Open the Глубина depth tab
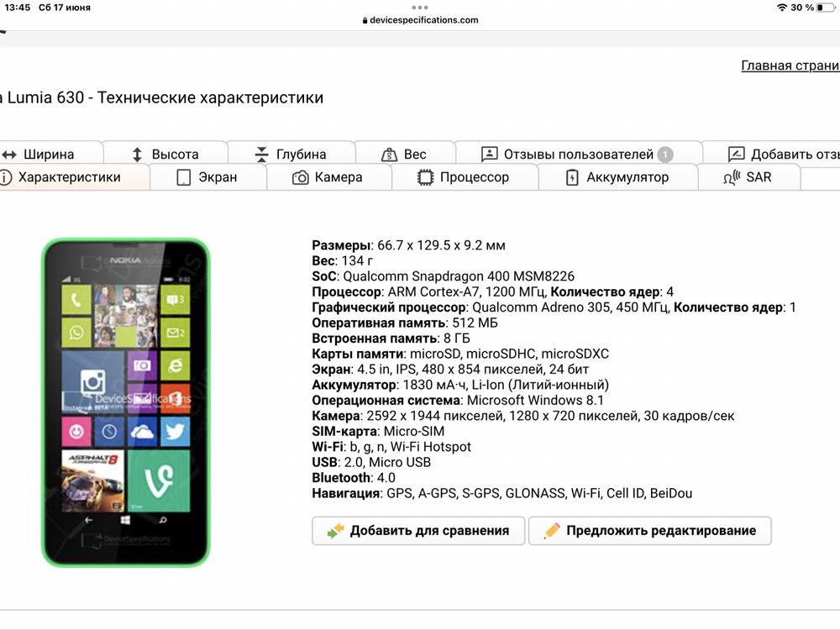Screen dimensions: 840x630 tap(291, 155)
